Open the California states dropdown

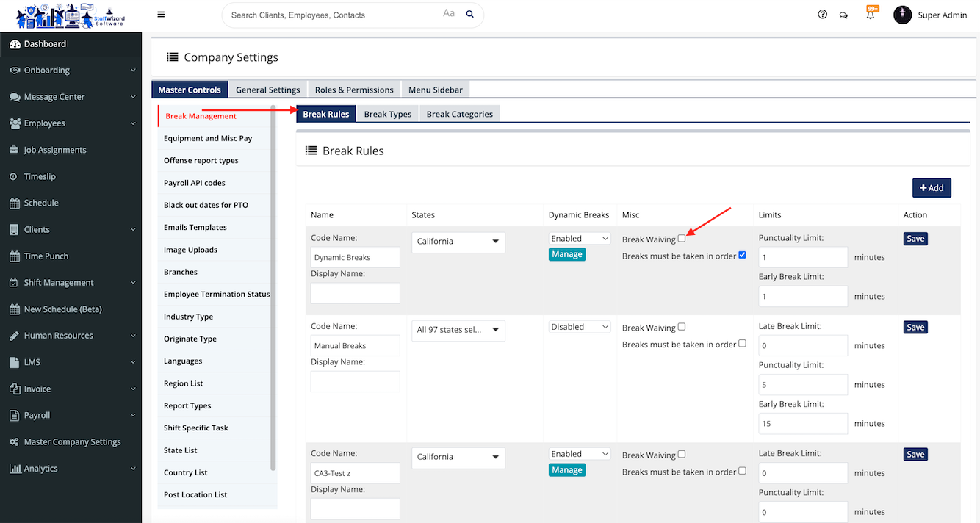click(458, 241)
